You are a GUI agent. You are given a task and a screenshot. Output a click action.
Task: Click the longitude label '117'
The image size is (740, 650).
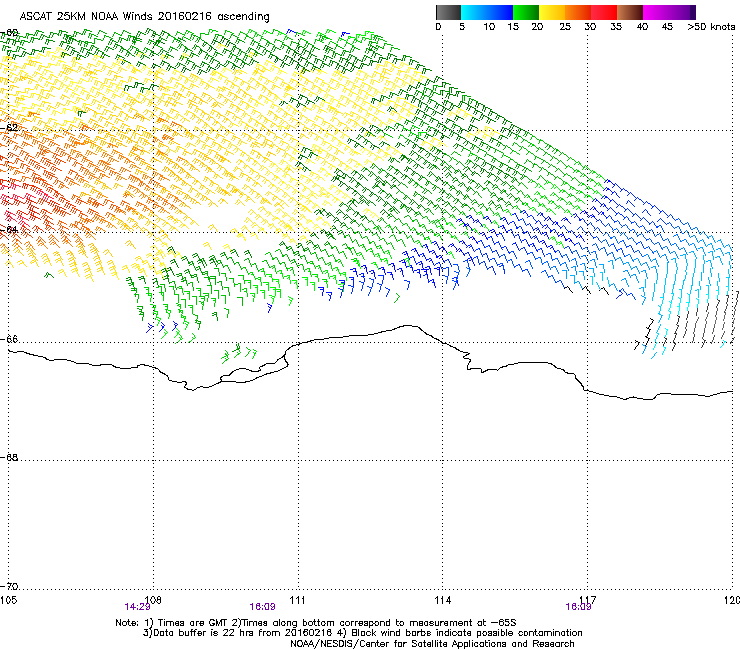tap(587, 600)
